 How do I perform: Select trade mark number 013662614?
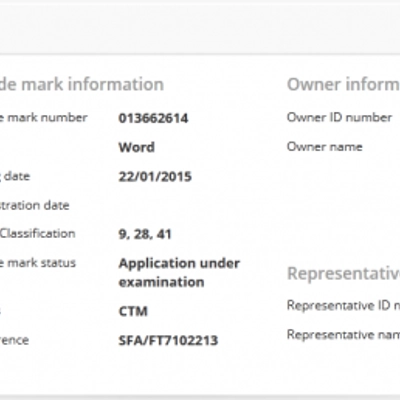153,118
